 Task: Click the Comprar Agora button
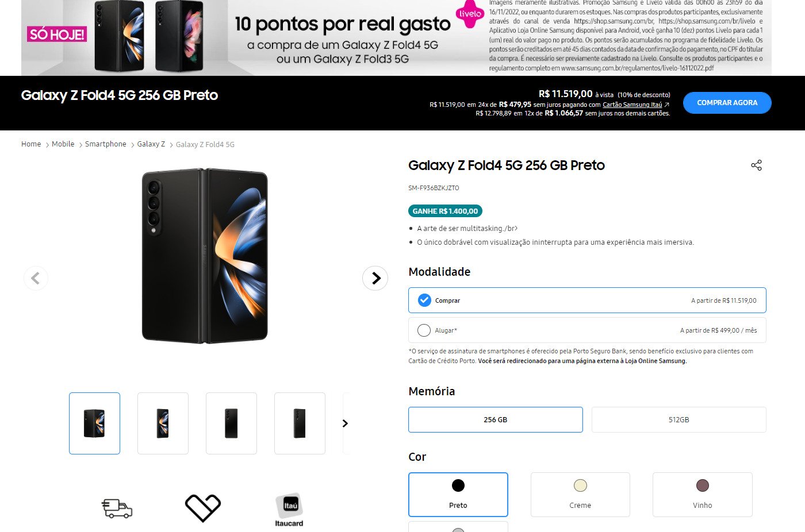pyautogui.click(x=727, y=103)
